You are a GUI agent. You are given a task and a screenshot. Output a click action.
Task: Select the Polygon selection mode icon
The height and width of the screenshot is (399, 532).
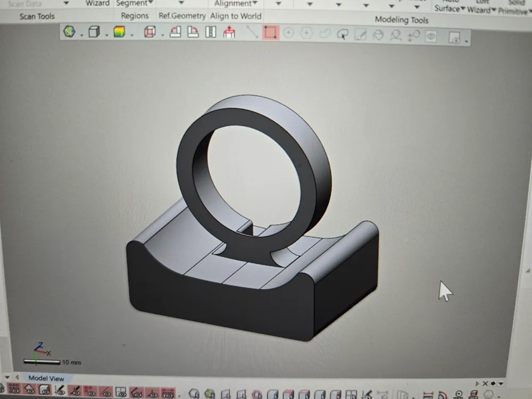(x=306, y=33)
